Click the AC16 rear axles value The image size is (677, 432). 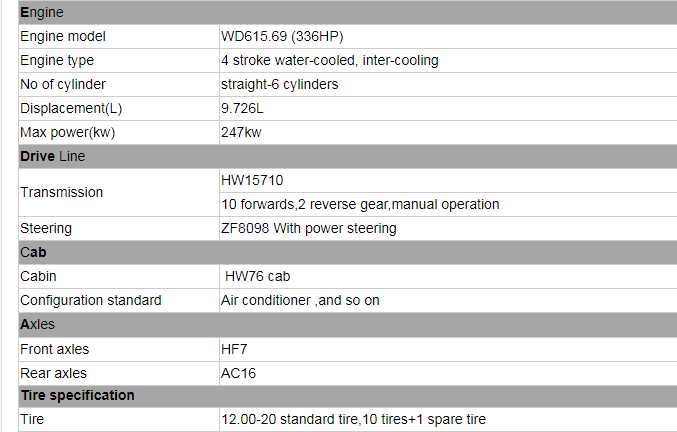[237, 373]
